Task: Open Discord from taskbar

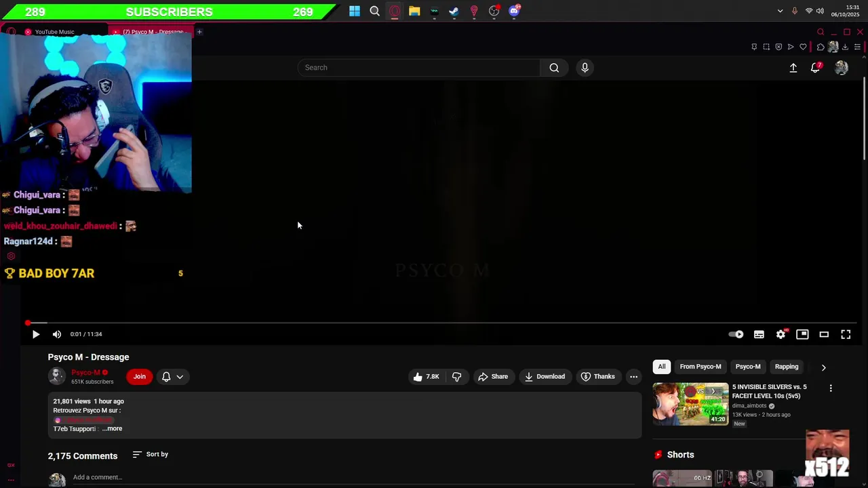Action: point(514,11)
